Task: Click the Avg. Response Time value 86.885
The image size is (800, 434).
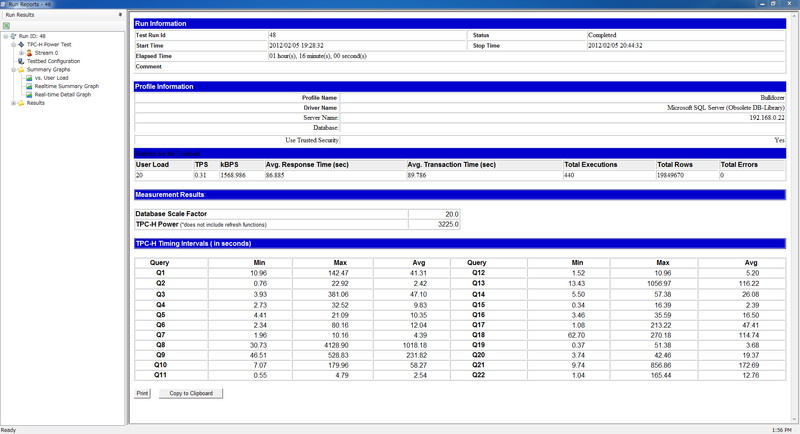Action: pyautogui.click(x=274, y=175)
